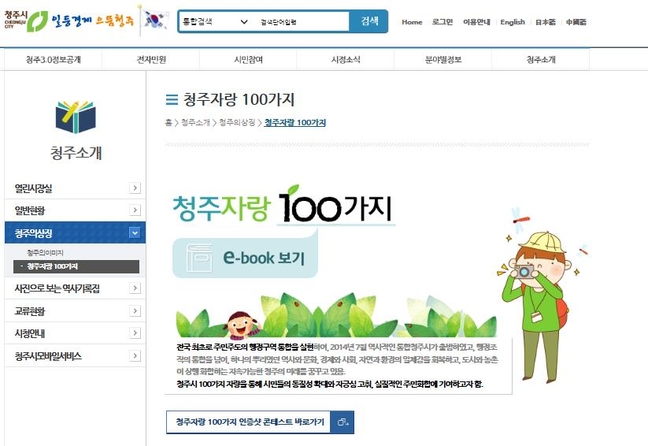
Task: Expand the 시청안내 sidebar menu arrow
Action: tap(134, 333)
